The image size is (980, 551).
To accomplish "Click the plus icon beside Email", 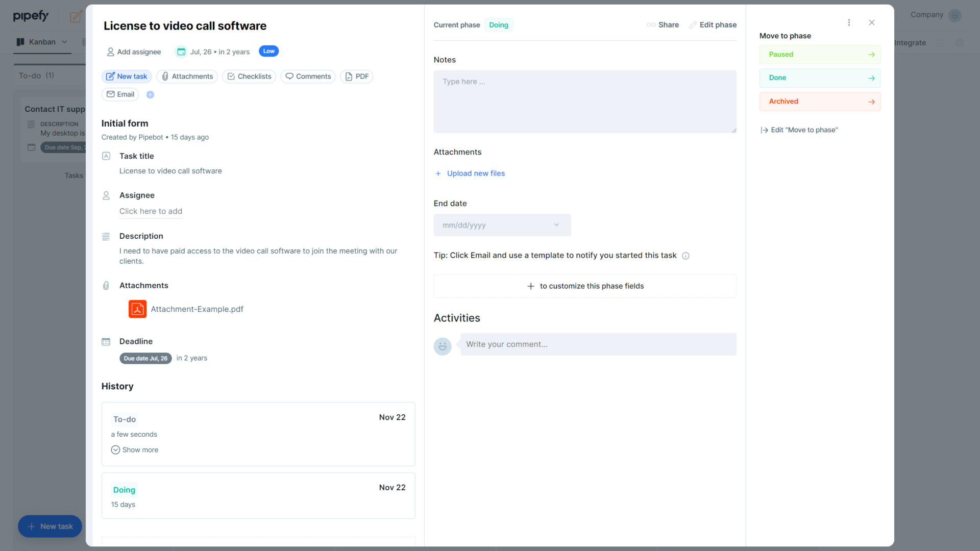I will tap(150, 94).
